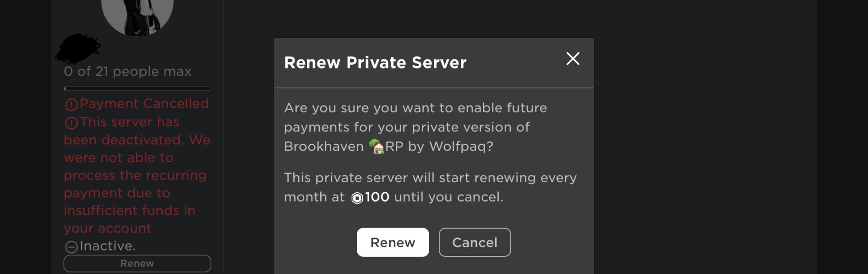
Task: Click the house emoji in Brookhaven RP
Action: (x=376, y=147)
